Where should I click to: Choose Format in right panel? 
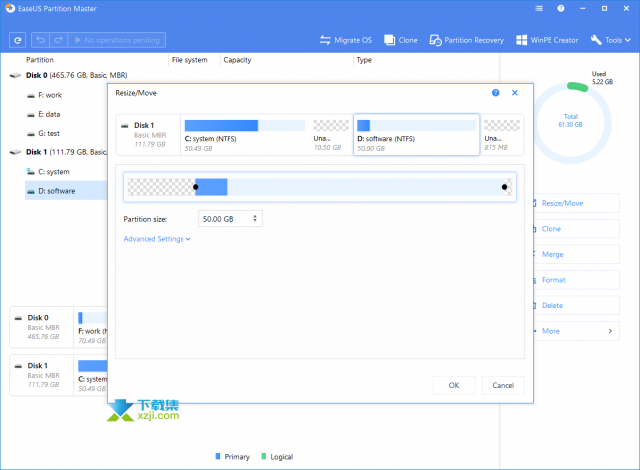pos(576,280)
